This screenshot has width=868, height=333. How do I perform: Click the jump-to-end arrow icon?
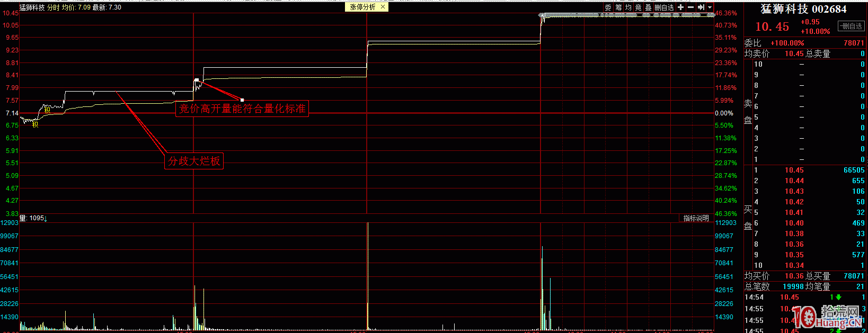pos(701,7)
